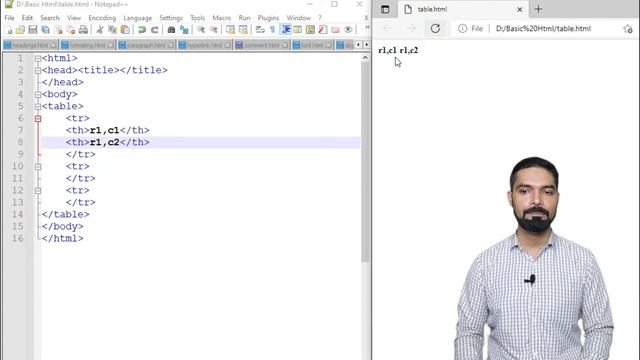The image size is (640, 360).
Task: Copy selection using toolbar icon
Action: (112, 30)
